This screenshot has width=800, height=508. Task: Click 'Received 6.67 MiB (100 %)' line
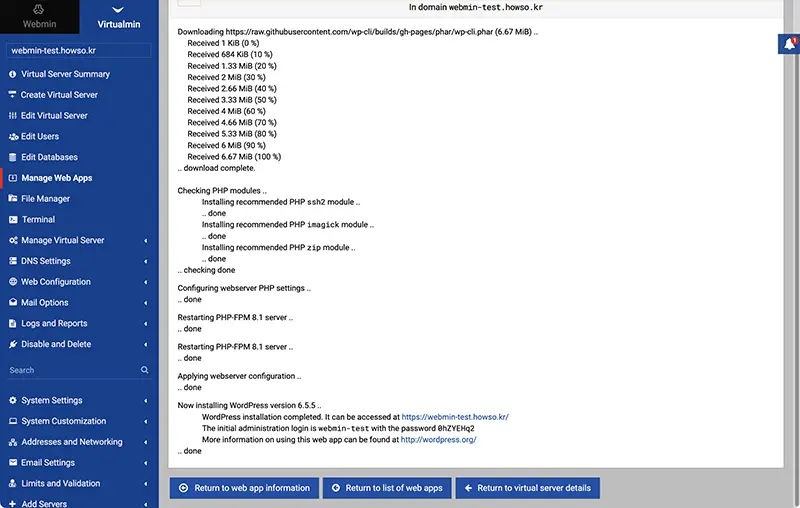pyautogui.click(x=234, y=157)
